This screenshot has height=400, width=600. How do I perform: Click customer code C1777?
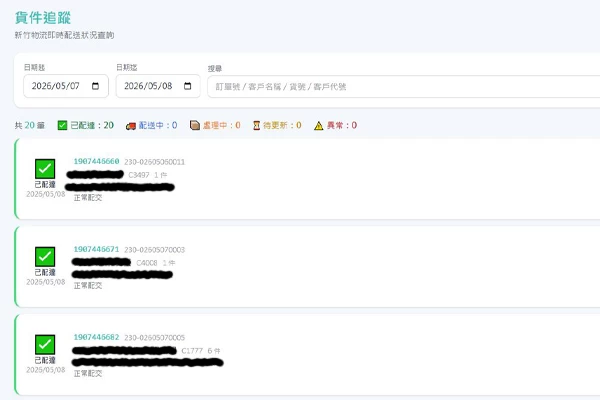192,351
